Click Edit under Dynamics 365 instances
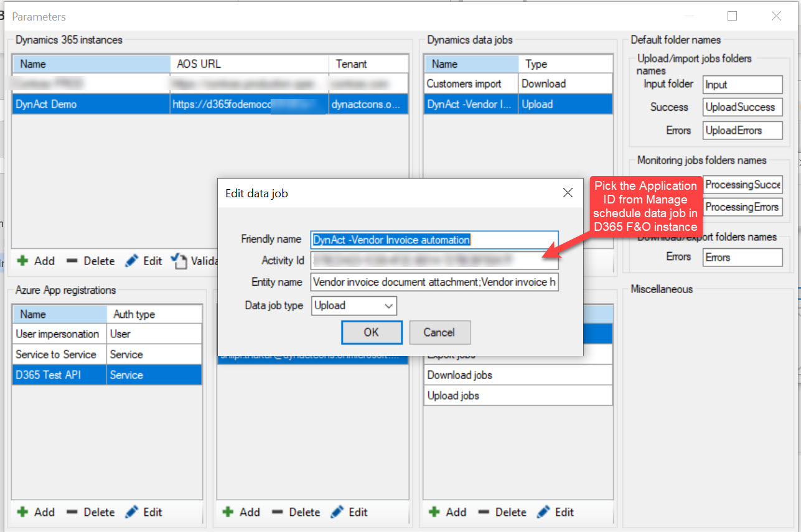 click(144, 261)
